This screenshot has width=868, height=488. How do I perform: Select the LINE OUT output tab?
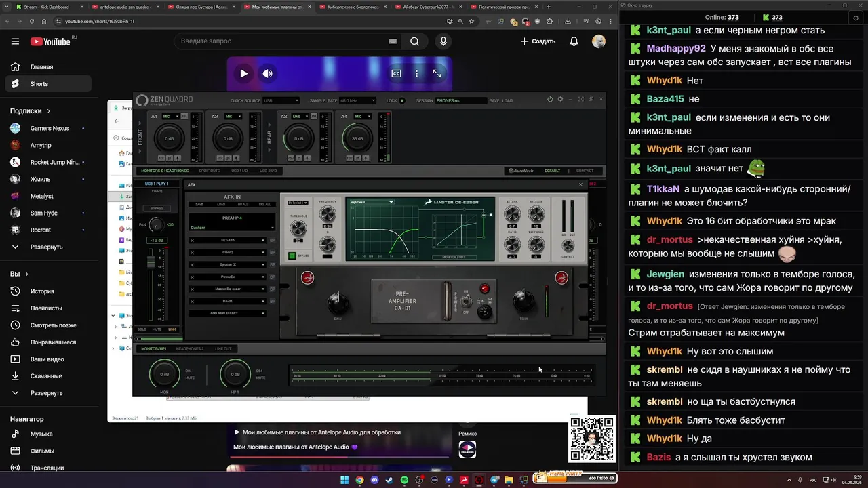click(x=223, y=349)
